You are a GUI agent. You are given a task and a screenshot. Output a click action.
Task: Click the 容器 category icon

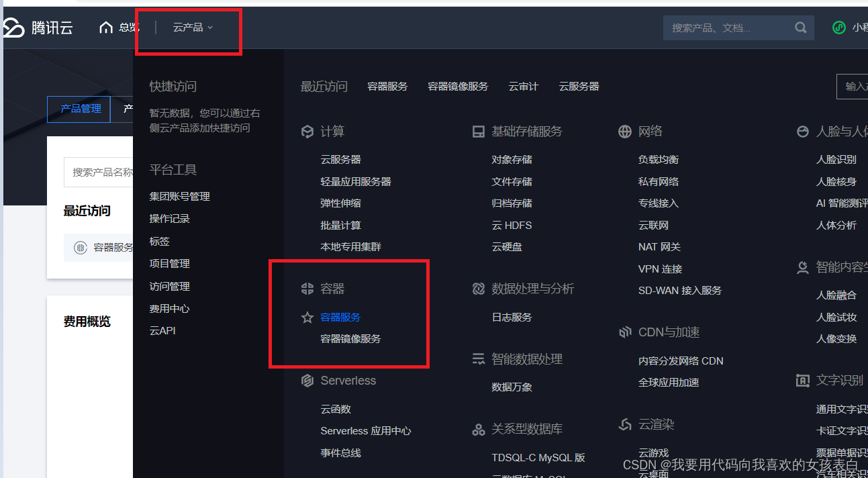pyautogui.click(x=307, y=289)
